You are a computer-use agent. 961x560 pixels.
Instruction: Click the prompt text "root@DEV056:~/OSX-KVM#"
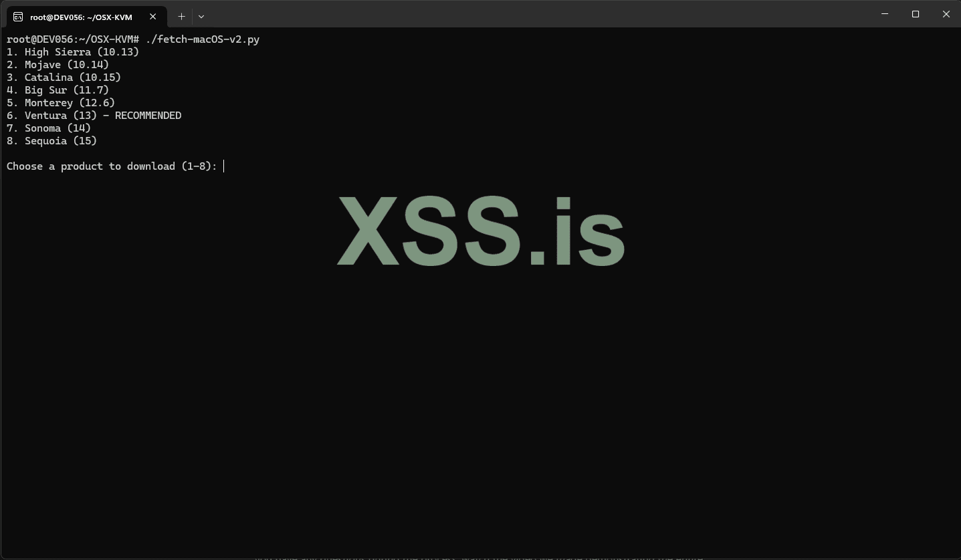tap(73, 39)
